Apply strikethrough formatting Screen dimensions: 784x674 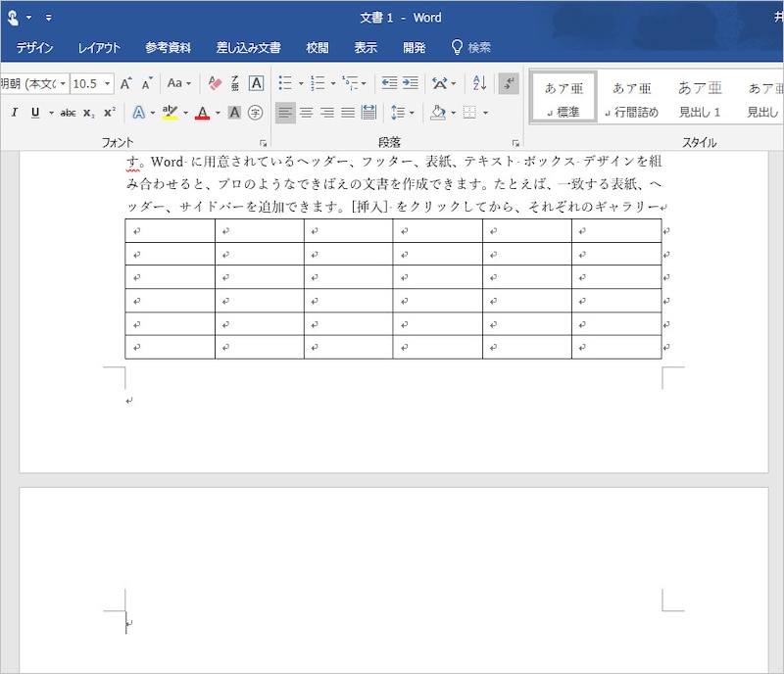click(69, 113)
